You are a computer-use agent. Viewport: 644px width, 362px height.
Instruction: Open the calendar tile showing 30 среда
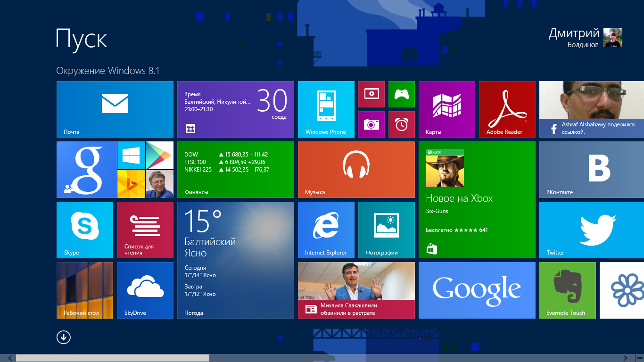tap(236, 109)
